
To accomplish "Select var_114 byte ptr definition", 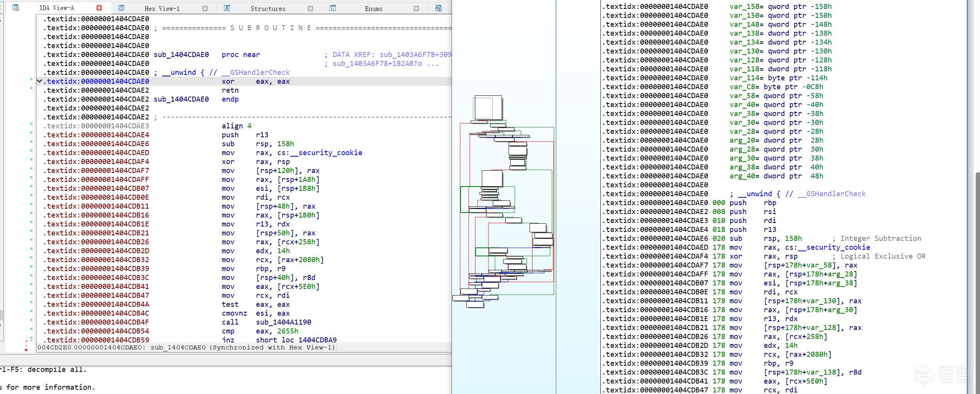I will coord(778,78).
